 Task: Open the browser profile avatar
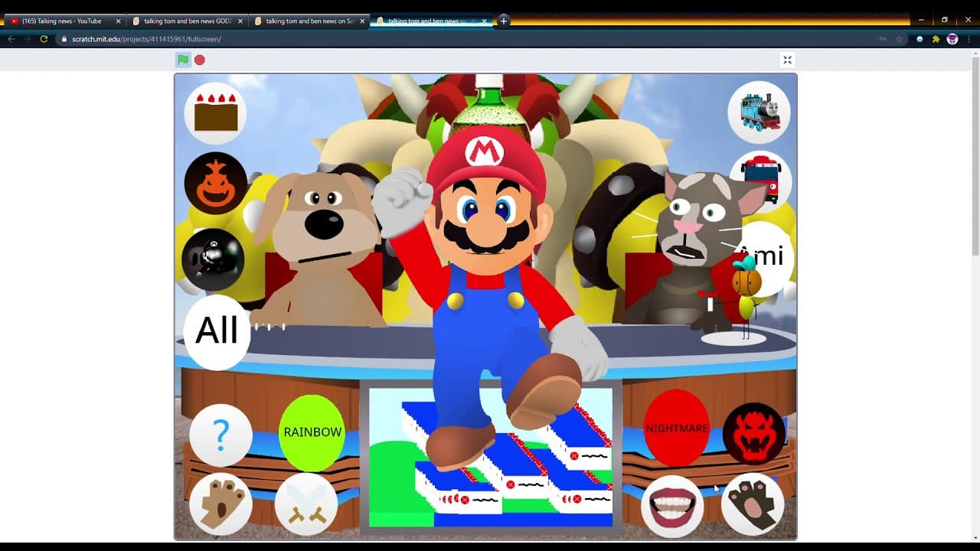pyautogui.click(x=952, y=39)
